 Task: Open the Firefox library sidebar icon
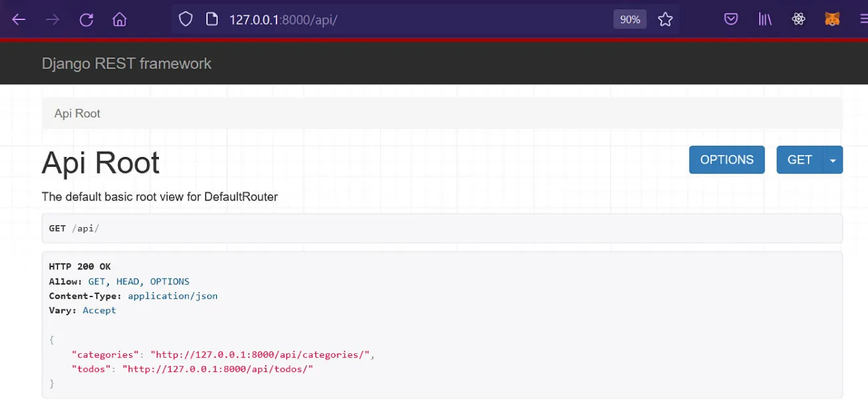point(764,19)
